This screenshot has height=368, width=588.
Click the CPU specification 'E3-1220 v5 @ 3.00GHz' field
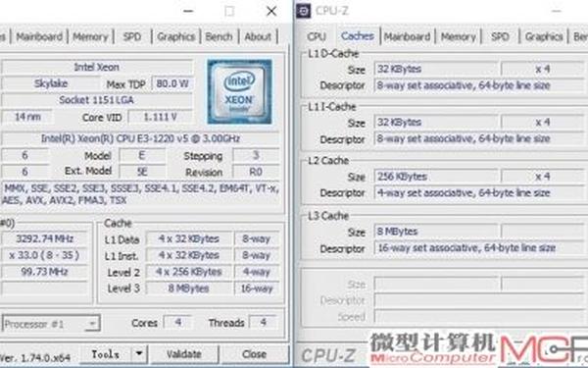coord(140,138)
